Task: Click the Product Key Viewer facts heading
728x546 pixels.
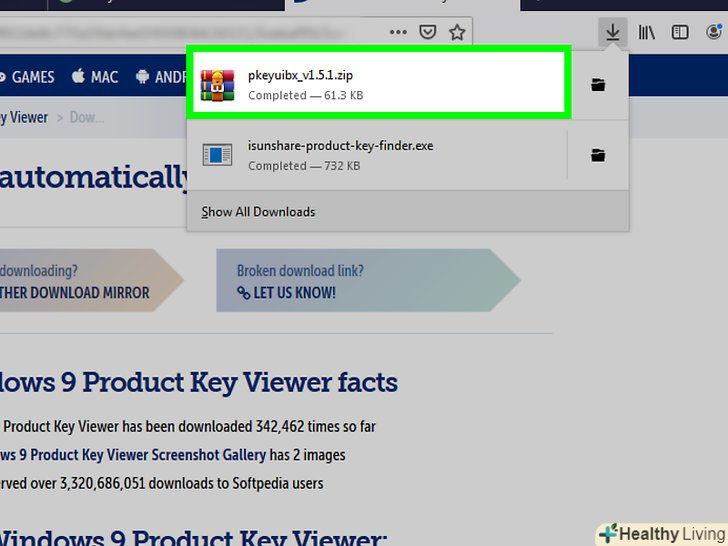Action: coord(199,383)
